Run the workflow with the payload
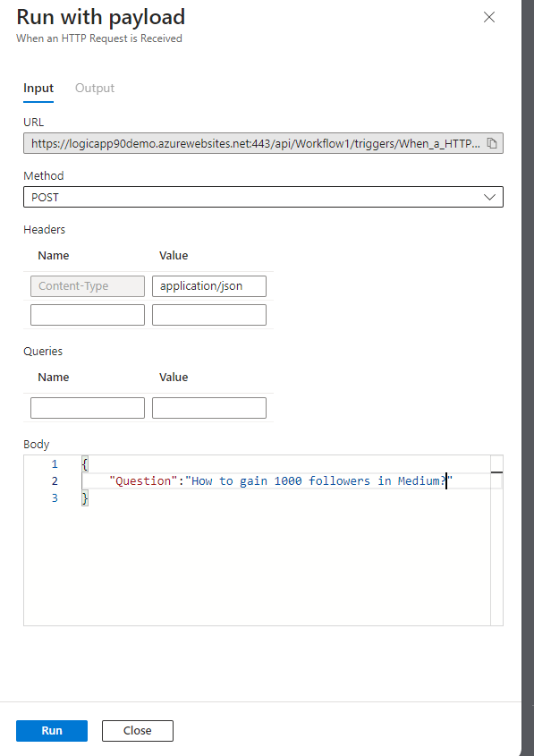534x756 pixels. coord(52,730)
